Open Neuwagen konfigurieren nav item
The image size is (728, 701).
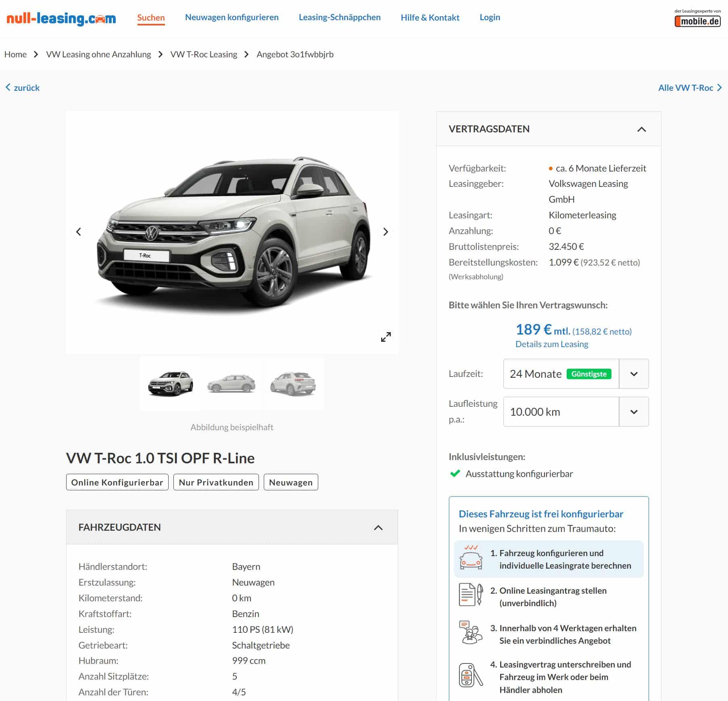point(232,17)
